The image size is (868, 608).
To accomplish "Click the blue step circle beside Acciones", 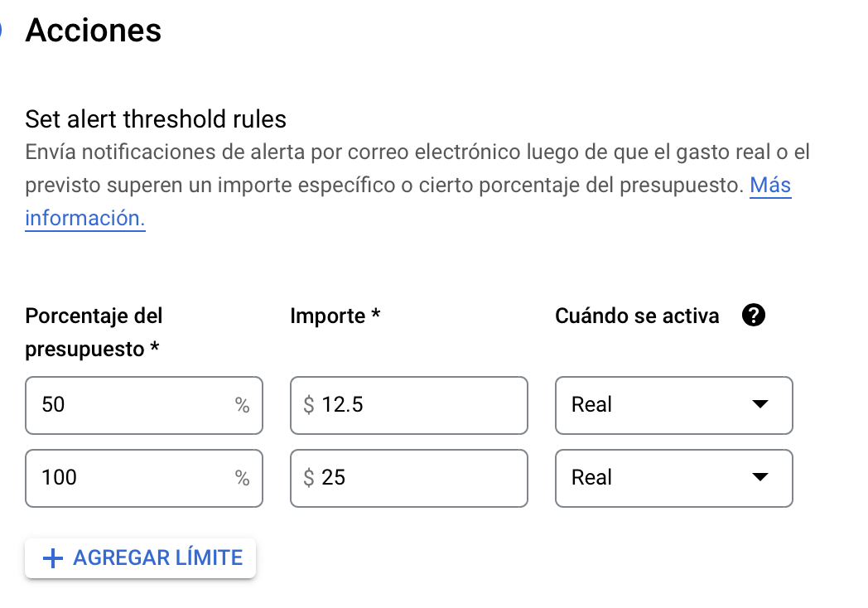I will (x=1, y=29).
